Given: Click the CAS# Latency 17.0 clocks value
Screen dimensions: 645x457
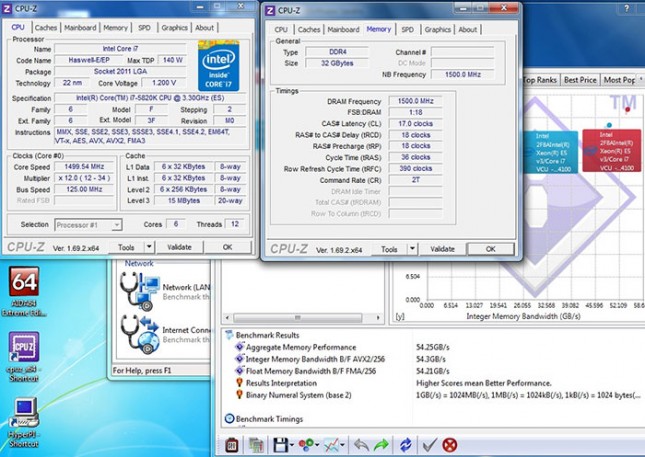Looking at the screenshot, I should [x=415, y=123].
